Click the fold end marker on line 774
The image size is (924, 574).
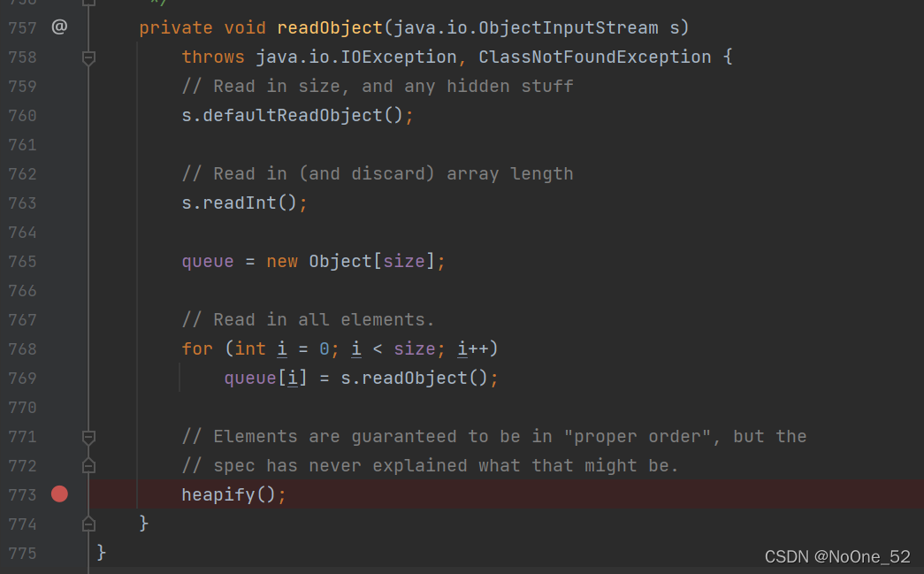coord(88,524)
